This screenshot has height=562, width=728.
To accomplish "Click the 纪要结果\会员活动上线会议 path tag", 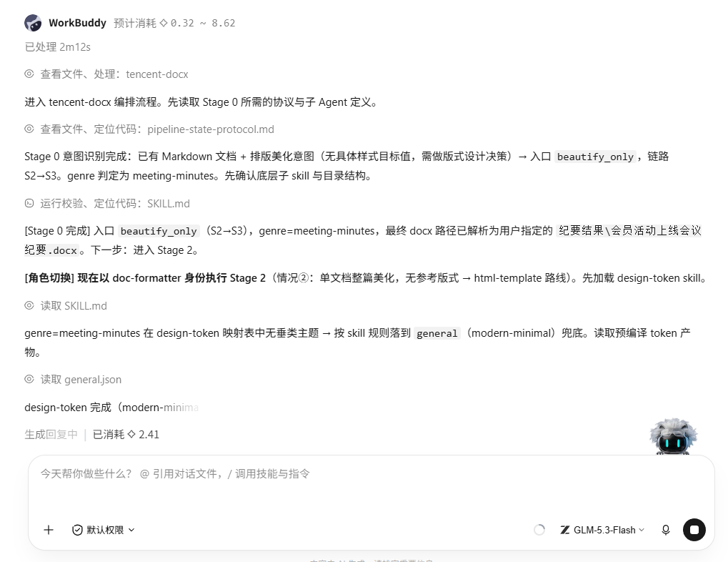I will coord(629,230).
